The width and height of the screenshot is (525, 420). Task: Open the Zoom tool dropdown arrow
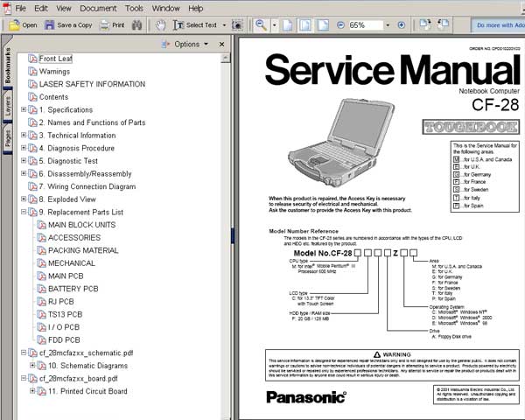(x=275, y=25)
